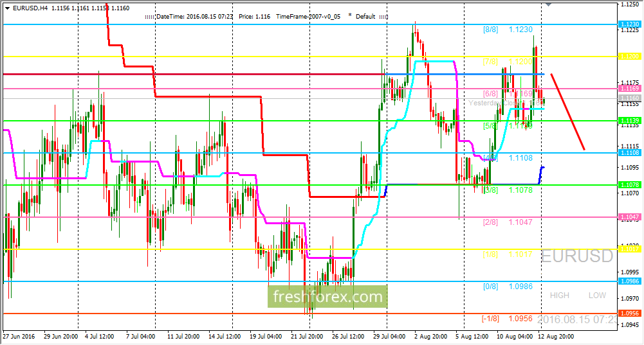Select the blue 1.1108 price tag on axis
644x345 pixels.
[x=630, y=153]
